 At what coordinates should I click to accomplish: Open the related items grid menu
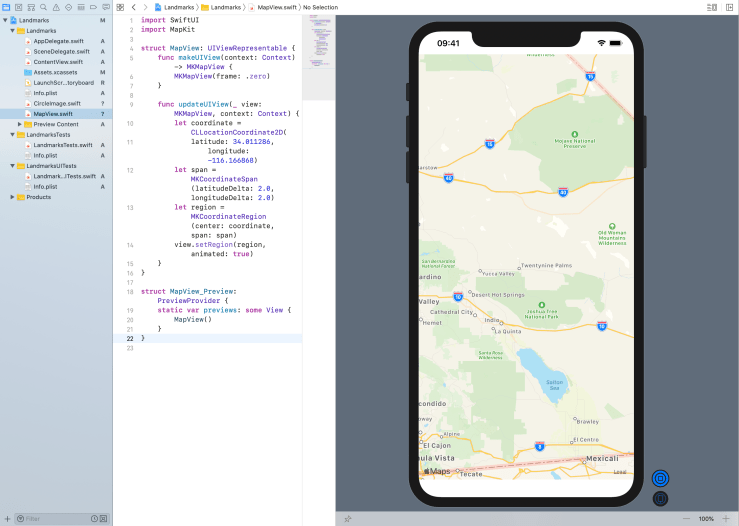coord(120,7)
